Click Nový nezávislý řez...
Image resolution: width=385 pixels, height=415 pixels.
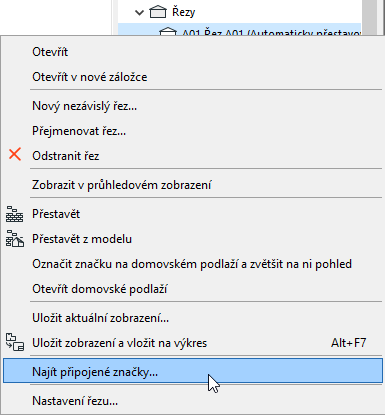tap(193, 106)
